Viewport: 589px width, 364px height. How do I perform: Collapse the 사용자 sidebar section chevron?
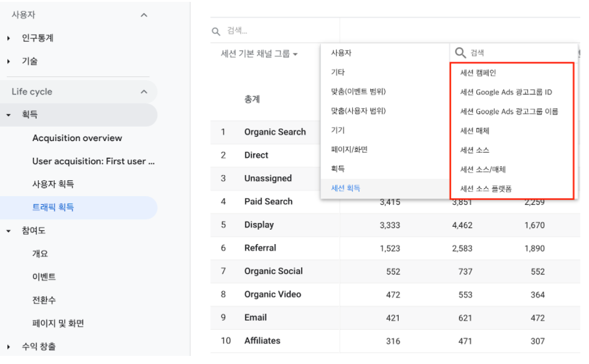point(144,15)
